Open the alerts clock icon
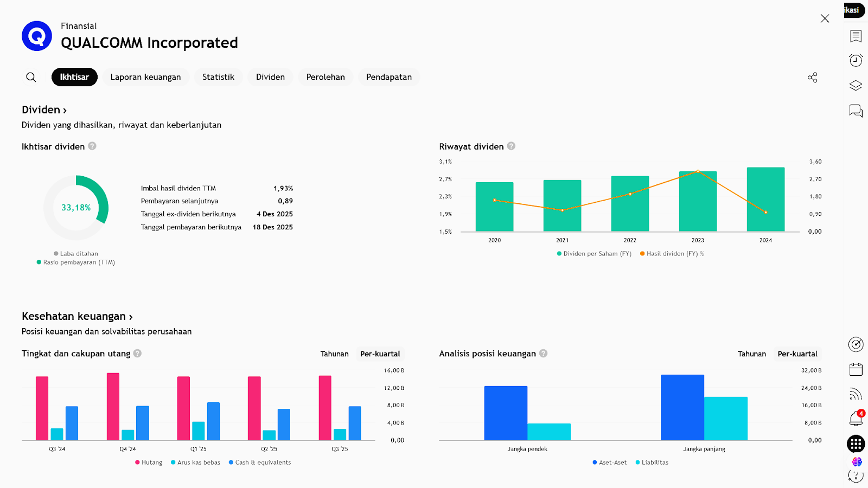 856,60
